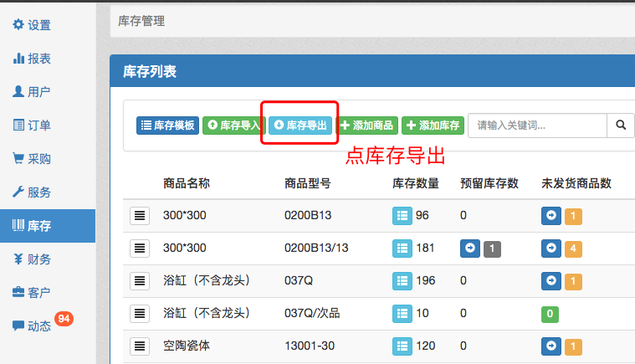The width and height of the screenshot is (635, 364).
Task: Click orange badge 1 in 13001-30 row
Action: click(573, 347)
